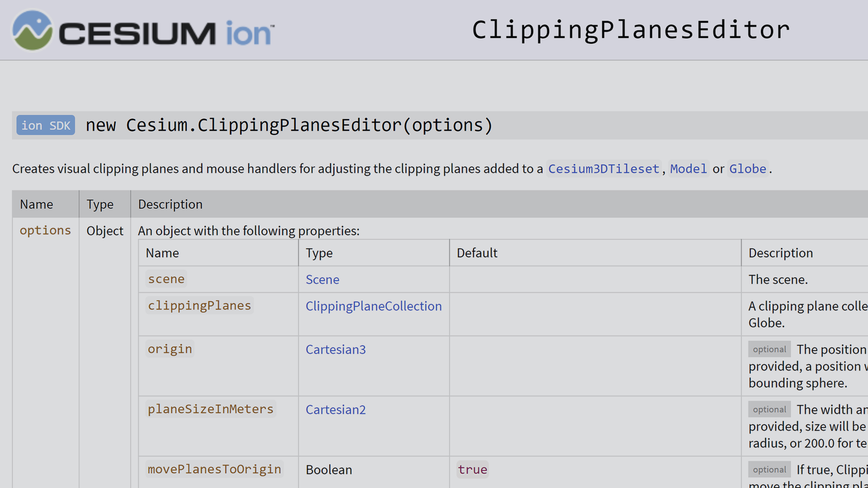Open the Cartesian2 type link
Viewport: 868px width, 488px height.
pyautogui.click(x=336, y=410)
